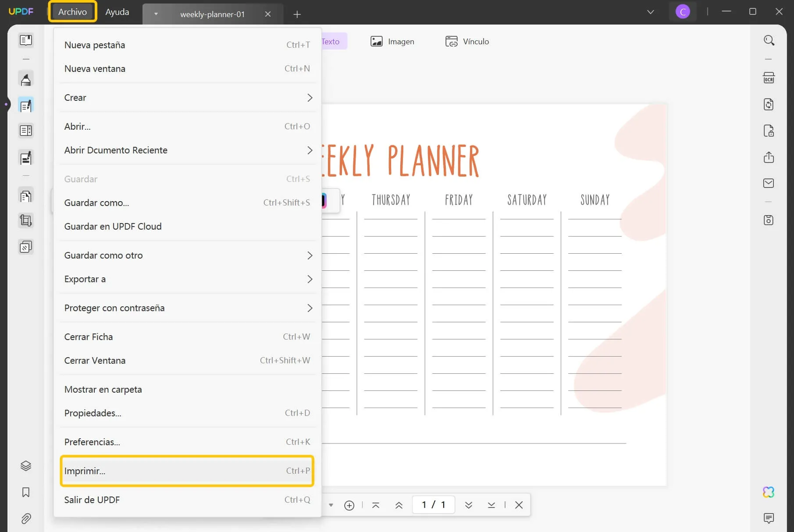The width and height of the screenshot is (794, 532).
Task: Click the page number field 1 / 1
Action: tap(434, 505)
